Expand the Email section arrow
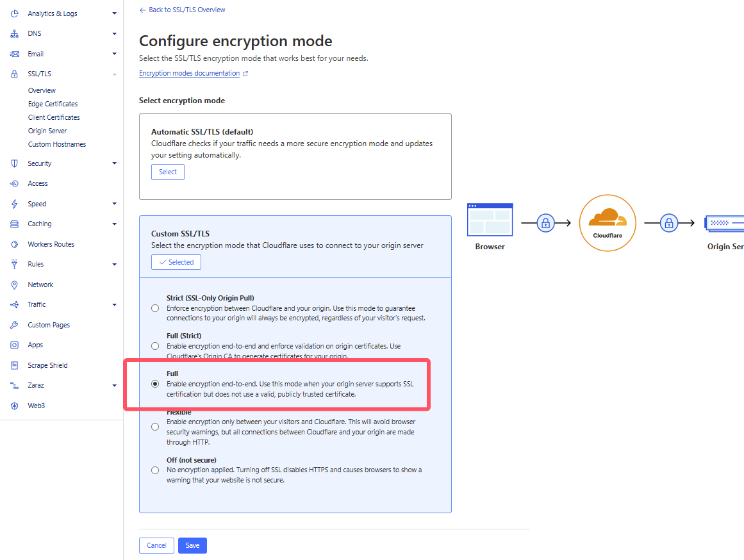Viewport: 744px width, 560px height. click(x=114, y=54)
